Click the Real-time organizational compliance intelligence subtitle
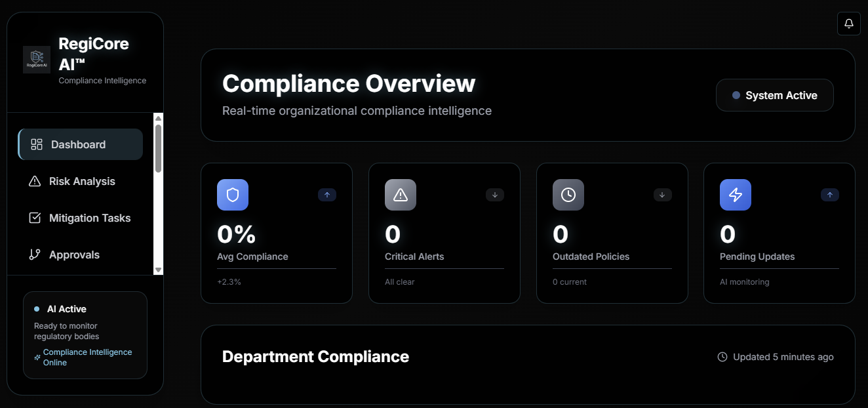This screenshot has width=868, height=408. [357, 111]
